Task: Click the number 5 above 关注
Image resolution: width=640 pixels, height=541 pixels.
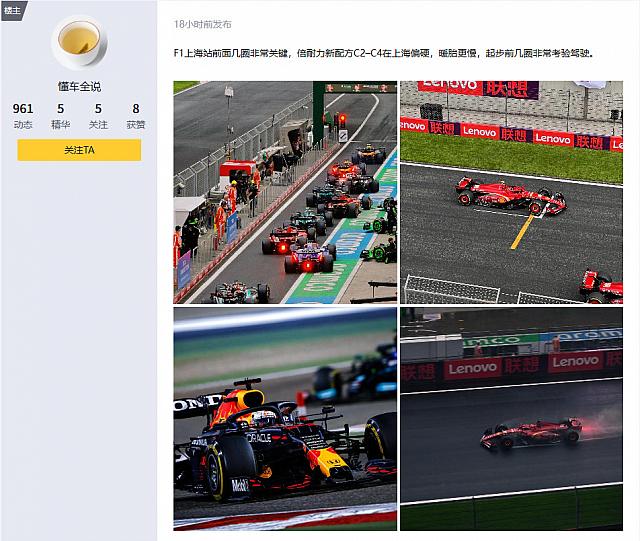Action: 98,109
